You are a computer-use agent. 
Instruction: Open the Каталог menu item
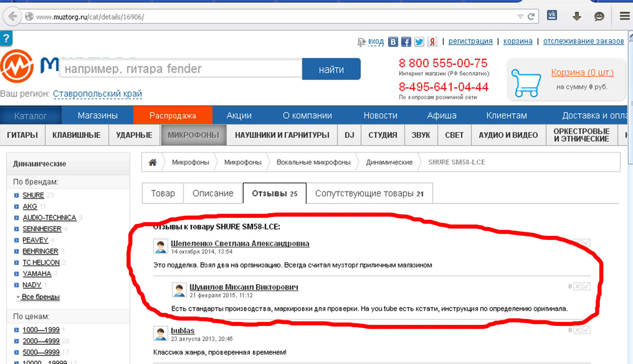[31, 116]
